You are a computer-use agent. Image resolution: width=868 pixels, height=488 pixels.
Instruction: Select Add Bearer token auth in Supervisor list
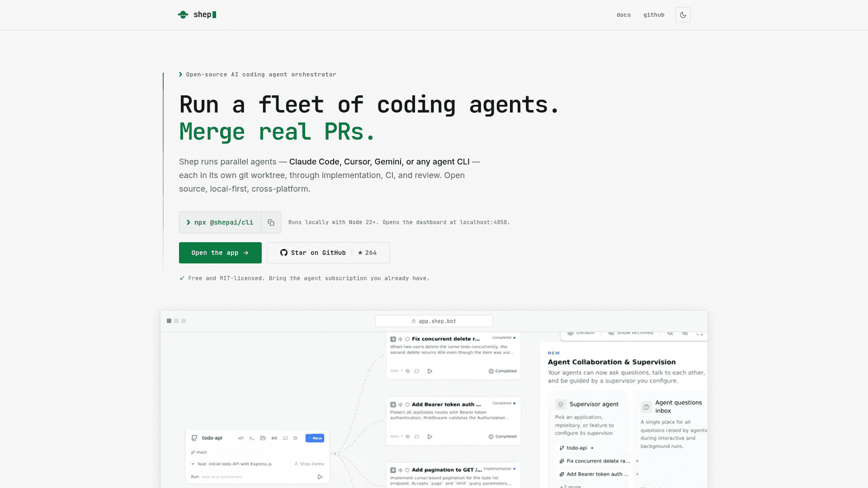click(599, 474)
